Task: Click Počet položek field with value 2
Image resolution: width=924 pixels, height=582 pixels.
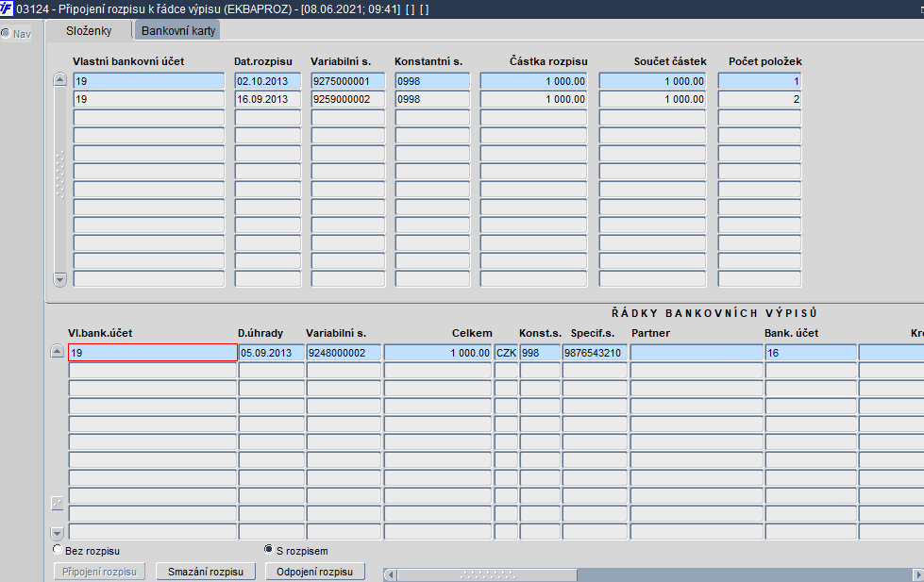Action: pos(760,99)
